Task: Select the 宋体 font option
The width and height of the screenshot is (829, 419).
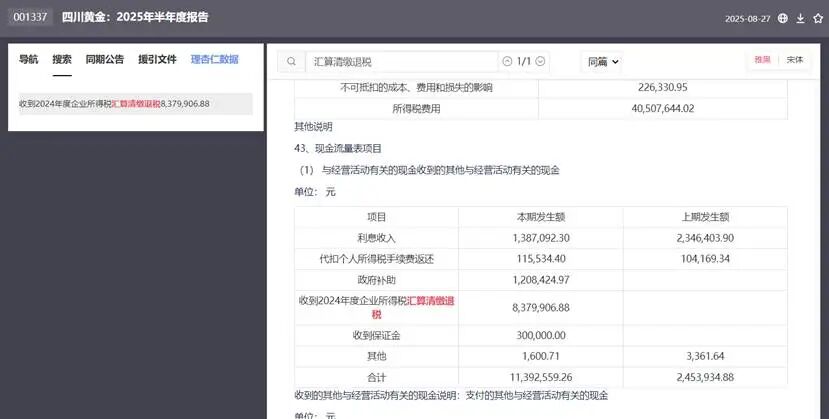Action: coord(795,60)
